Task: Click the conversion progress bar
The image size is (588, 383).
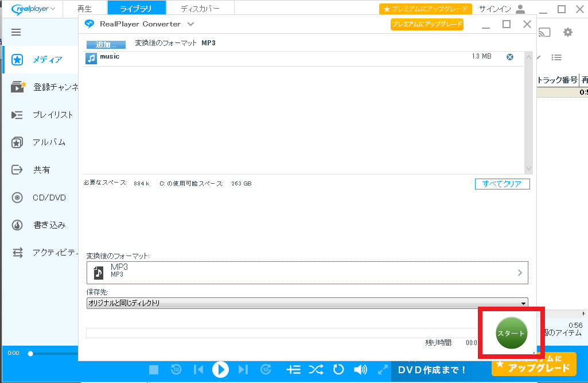Action: pos(282,333)
